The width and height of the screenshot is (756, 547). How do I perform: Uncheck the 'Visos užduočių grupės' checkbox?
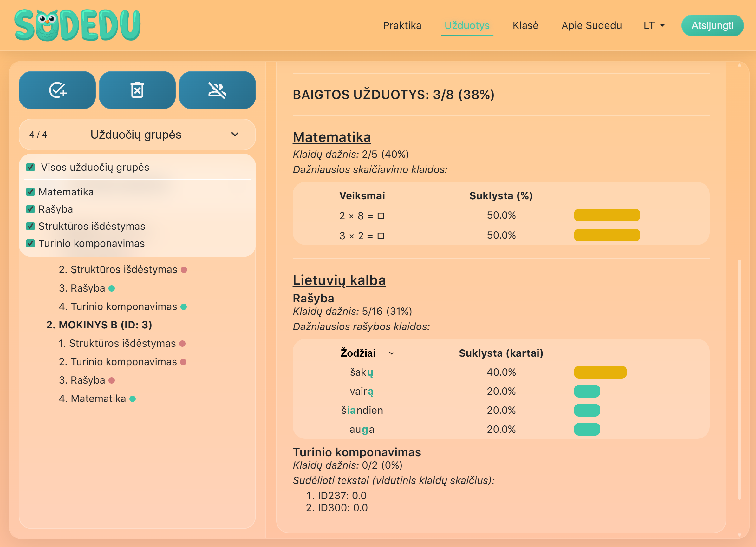[x=30, y=168]
